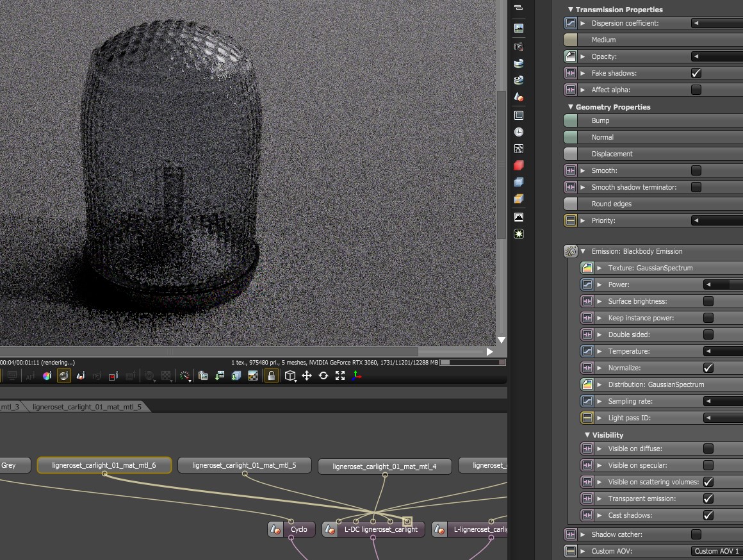This screenshot has width=743, height=560.
Task: Disable the Fake shadows checkbox
Action: click(696, 73)
